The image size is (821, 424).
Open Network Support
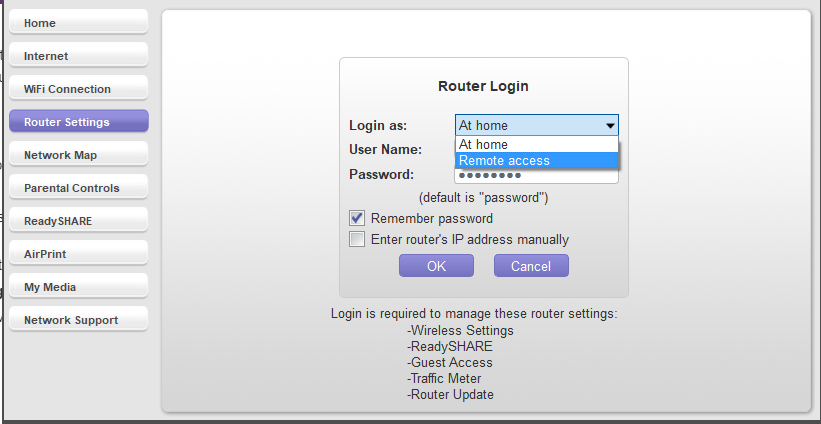tap(79, 320)
